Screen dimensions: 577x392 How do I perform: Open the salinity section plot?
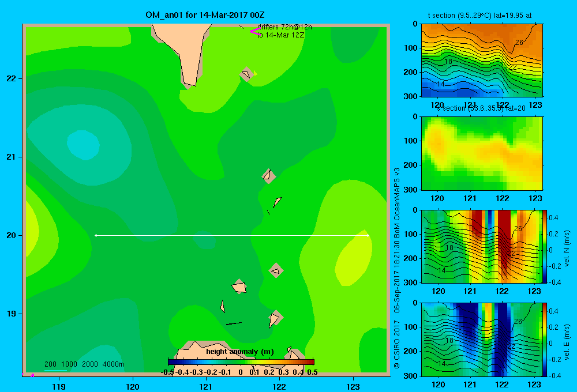click(482, 153)
